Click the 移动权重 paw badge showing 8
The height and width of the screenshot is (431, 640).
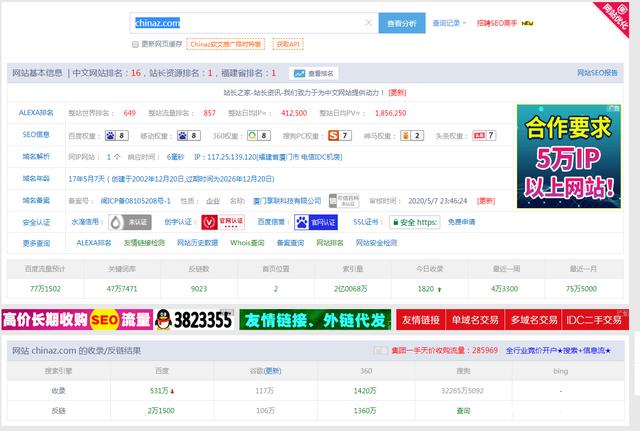pyautogui.click(x=189, y=136)
